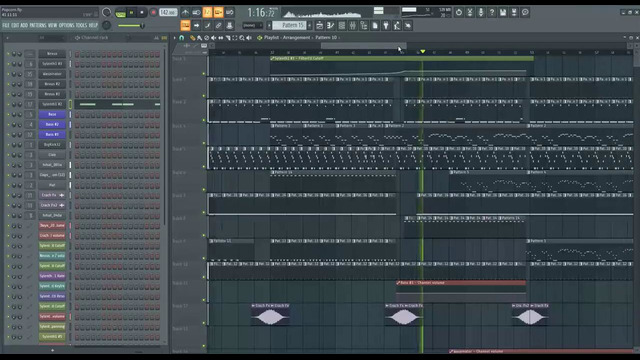Viewport: 640px width, 360px height.
Task: Click the 142 tempo display
Action: click(x=168, y=13)
